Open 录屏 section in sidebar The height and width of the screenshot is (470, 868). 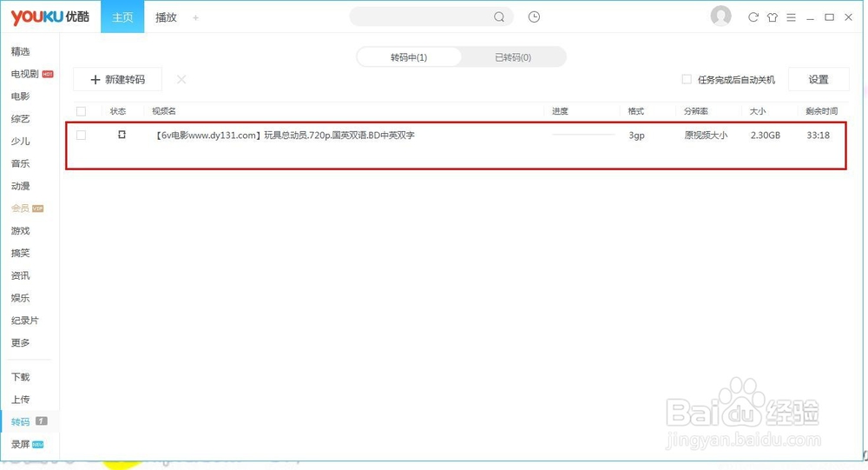21,445
